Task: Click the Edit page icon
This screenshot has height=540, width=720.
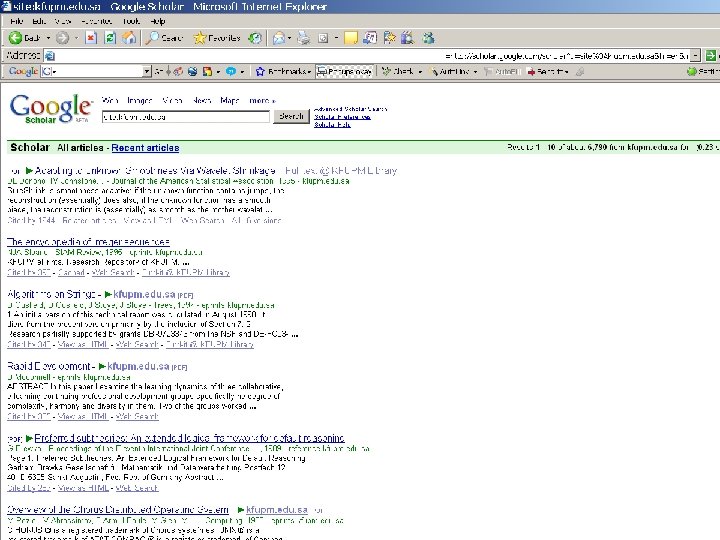Action: pos(323,38)
